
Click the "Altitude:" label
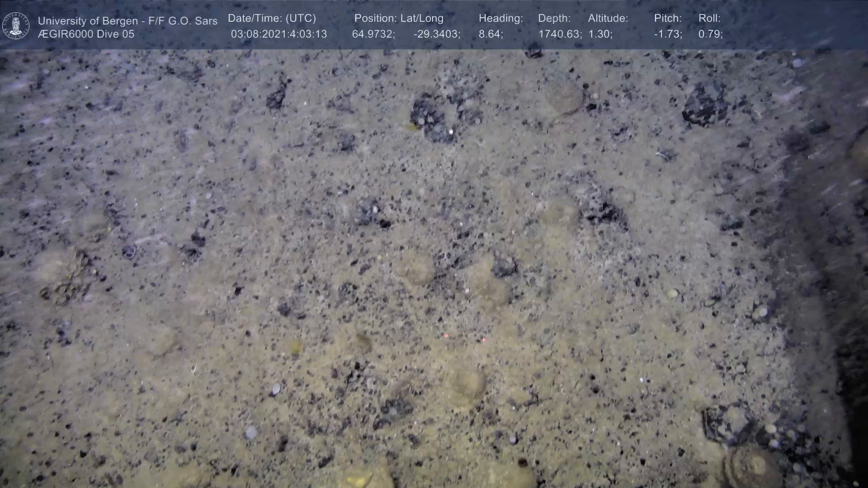[608, 19]
